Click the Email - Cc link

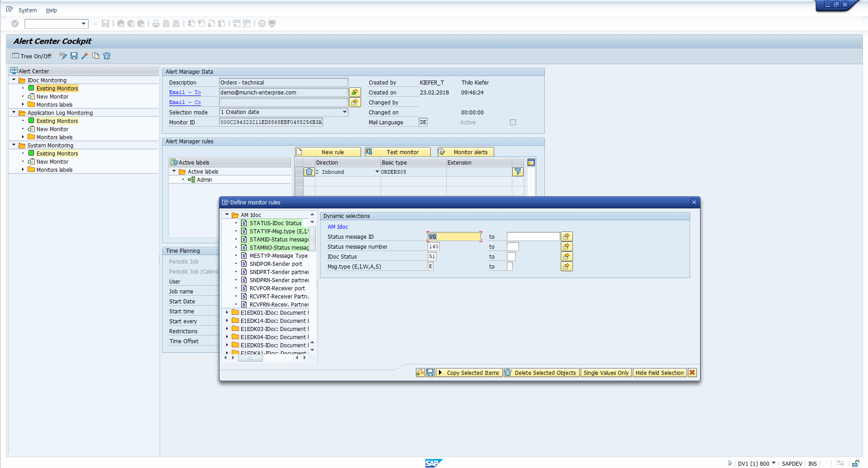tap(185, 102)
